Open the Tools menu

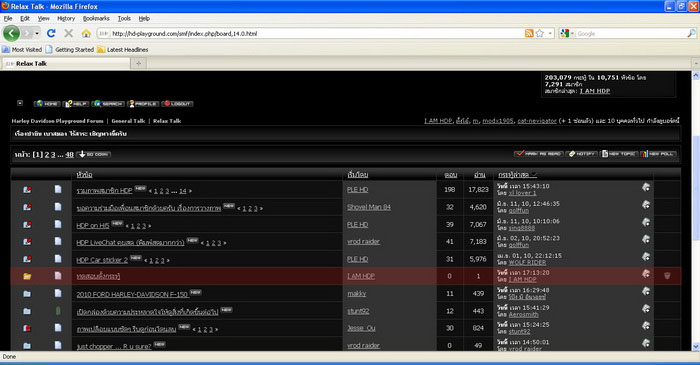click(x=124, y=18)
